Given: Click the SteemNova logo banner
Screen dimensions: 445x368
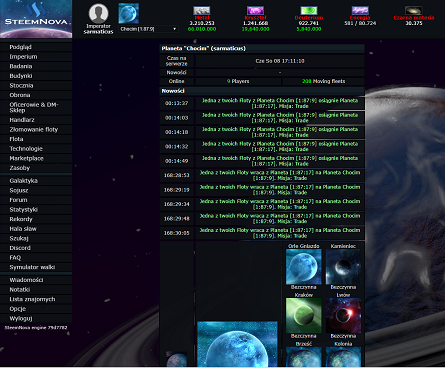Looking at the screenshot, I should tap(36, 19).
